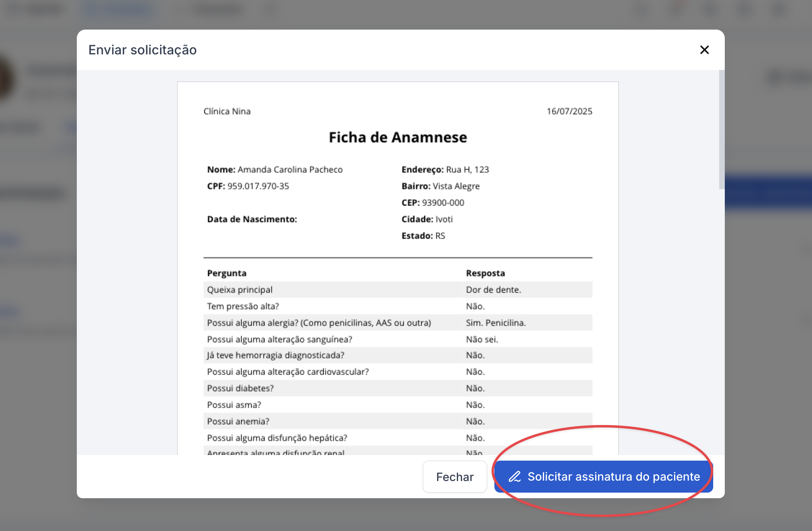Image resolution: width=812 pixels, height=531 pixels.
Task: Click the Endereço Rua H, 123 field
Action: tap(445, 170)
